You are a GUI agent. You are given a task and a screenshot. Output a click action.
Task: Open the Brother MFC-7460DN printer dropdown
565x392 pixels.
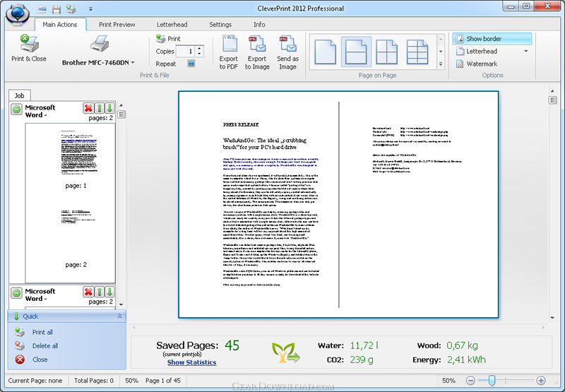coord(133,62)
